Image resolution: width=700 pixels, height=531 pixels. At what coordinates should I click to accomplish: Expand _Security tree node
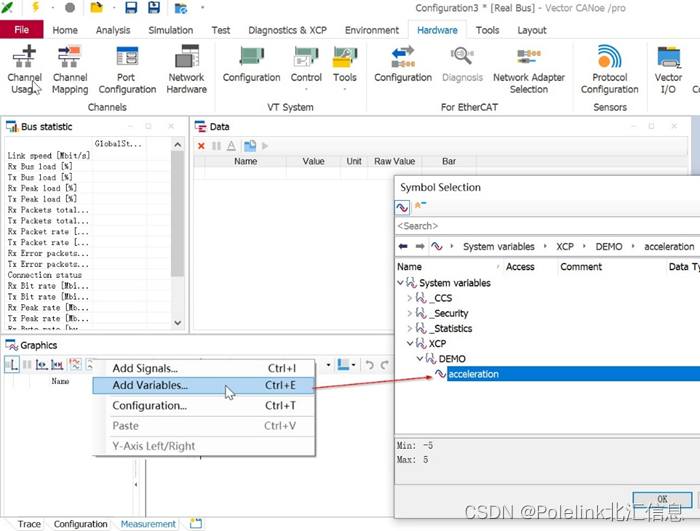click(409, 313)
